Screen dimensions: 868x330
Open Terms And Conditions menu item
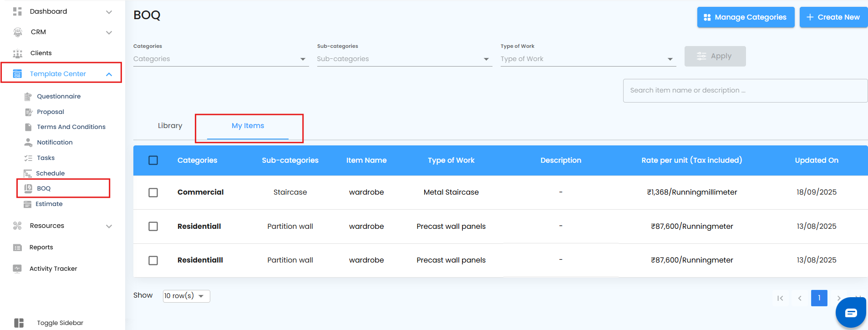71,127
